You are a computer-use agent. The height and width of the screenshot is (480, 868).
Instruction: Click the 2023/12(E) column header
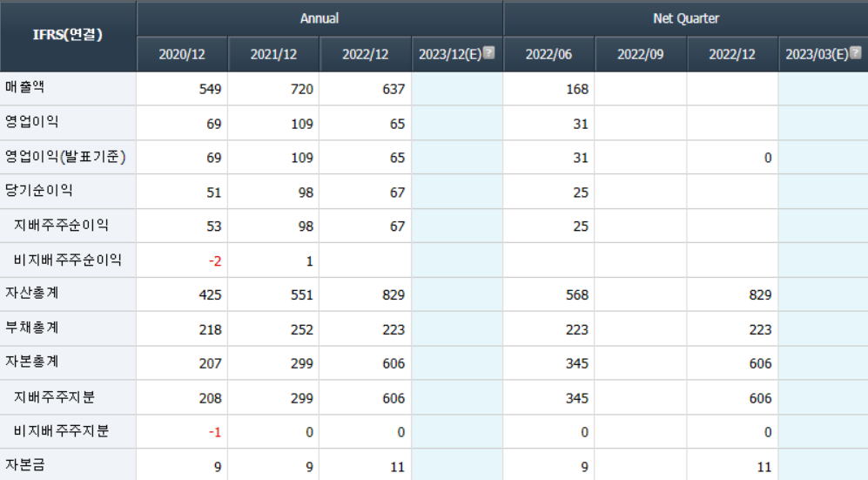457,54
